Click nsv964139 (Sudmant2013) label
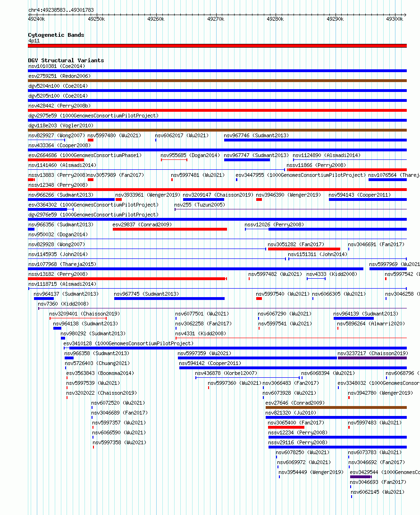This screenshot has width=420, height=515. click(x=366, y=314)
